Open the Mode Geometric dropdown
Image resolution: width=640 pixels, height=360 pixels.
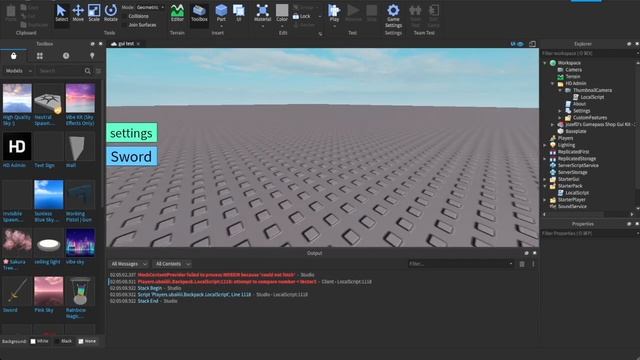click(149, 7)
